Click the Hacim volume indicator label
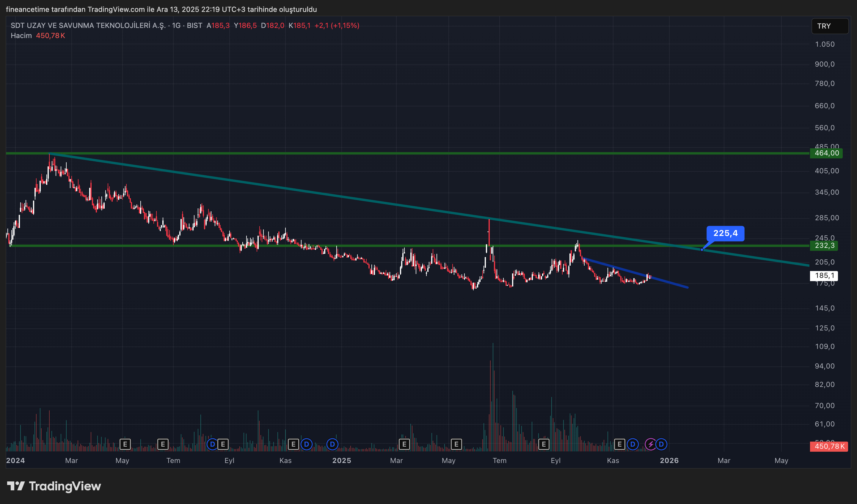857x504 pixels. (21, 36)
